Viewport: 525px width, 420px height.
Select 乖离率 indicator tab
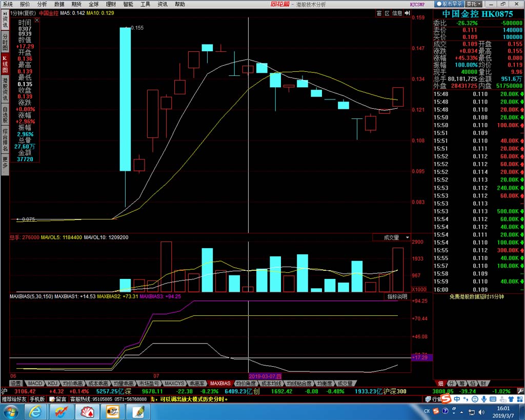(x=197, y=383)
